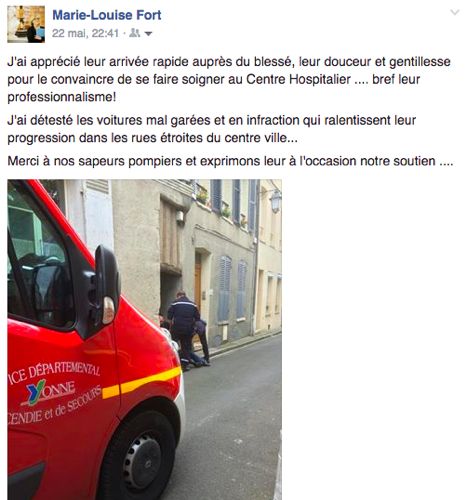Click the Yonne logo on the truck
The image size is (467, 500).
coord(50,391)
